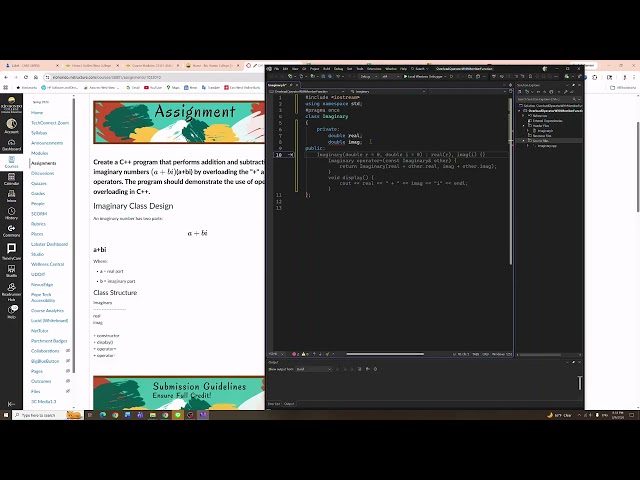Pin the Imaginary.h editor tab

click(x=291, y=85)
